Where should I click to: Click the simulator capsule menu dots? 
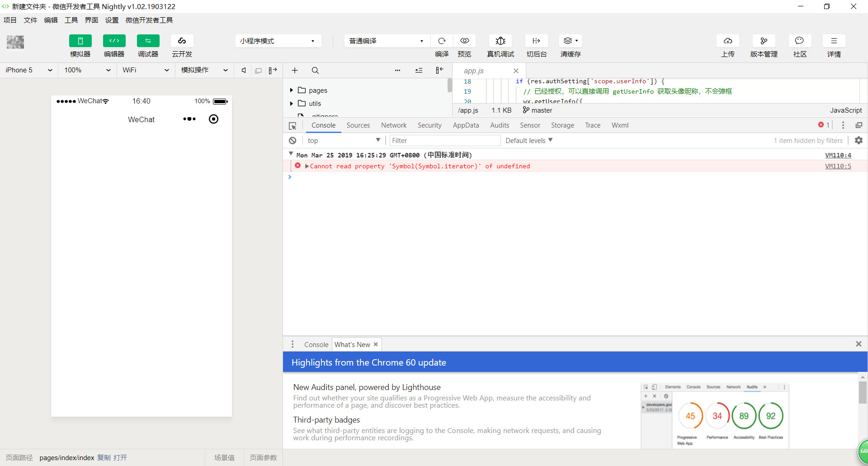[189, 119]
